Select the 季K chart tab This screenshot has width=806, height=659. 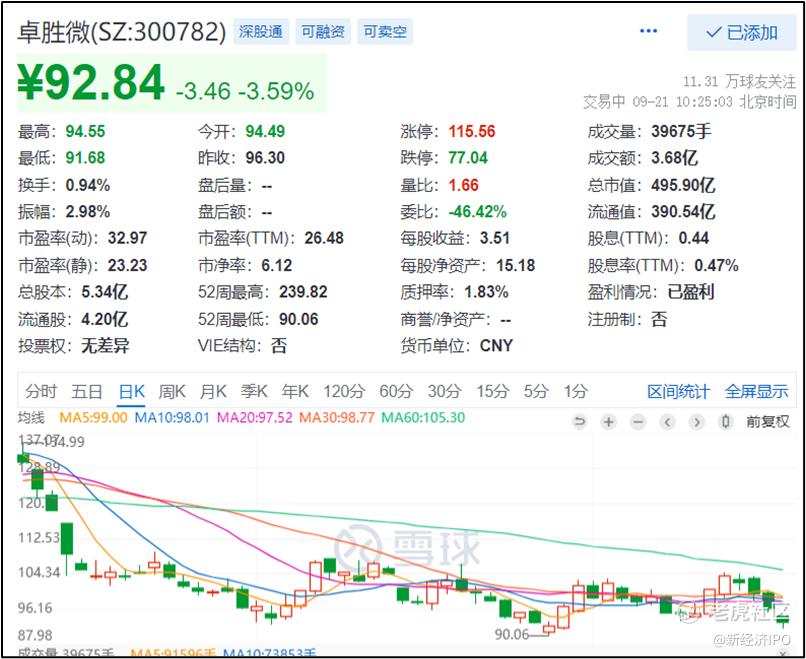click(x=254, y=392)
